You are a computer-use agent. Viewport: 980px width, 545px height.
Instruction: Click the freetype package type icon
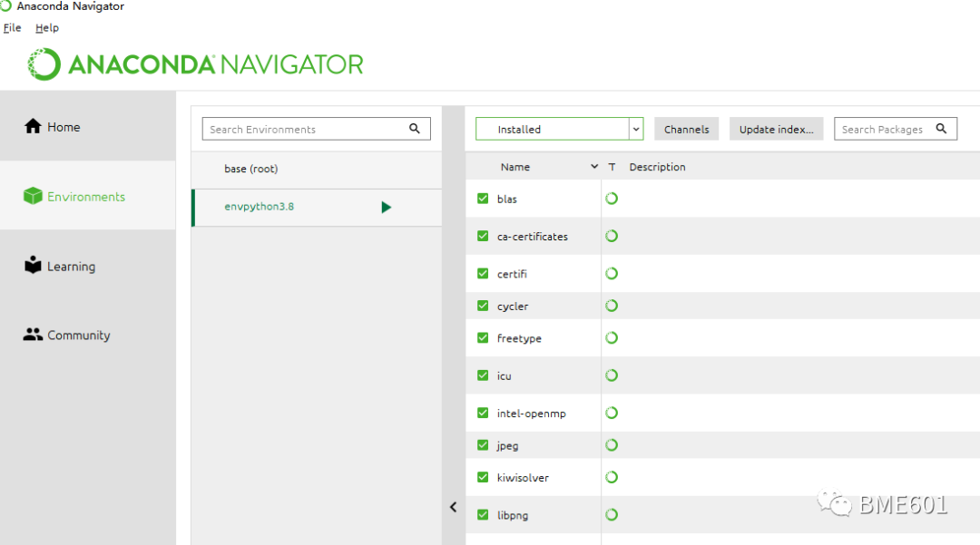[x=612, y=337]
